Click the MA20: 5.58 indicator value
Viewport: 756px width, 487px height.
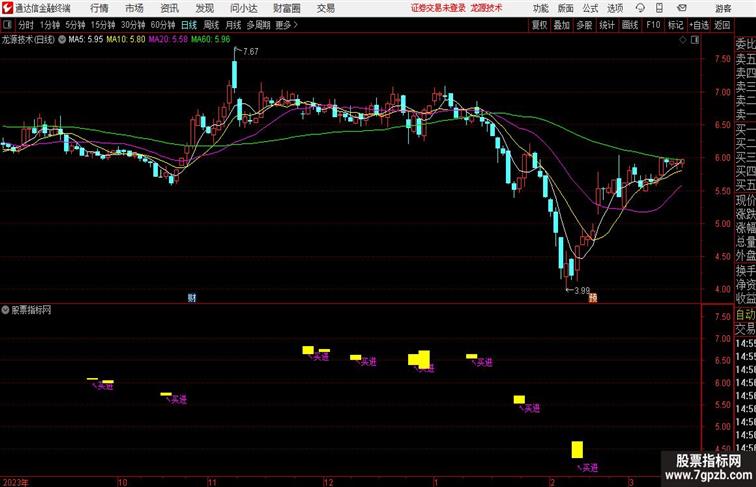tap(168, 40)
